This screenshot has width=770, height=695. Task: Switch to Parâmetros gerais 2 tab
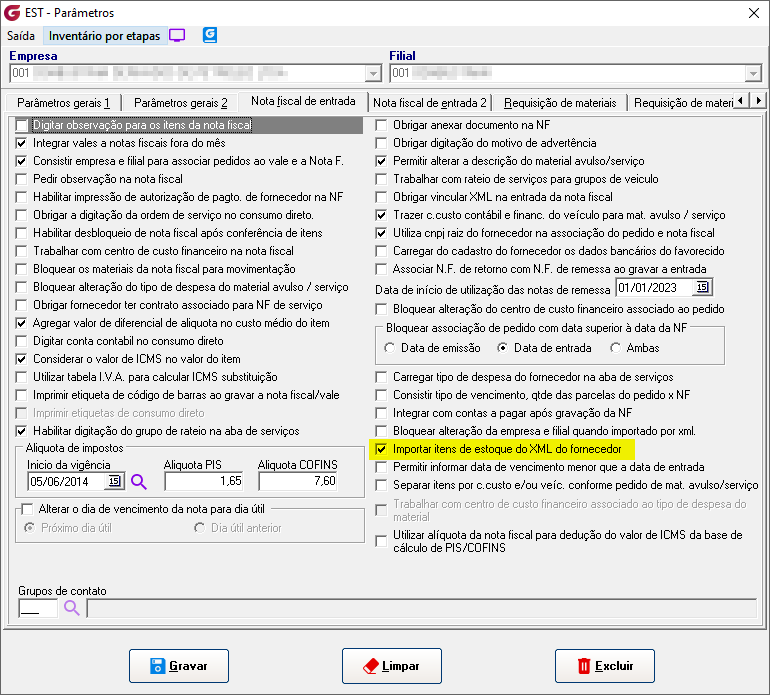(181, 103)
